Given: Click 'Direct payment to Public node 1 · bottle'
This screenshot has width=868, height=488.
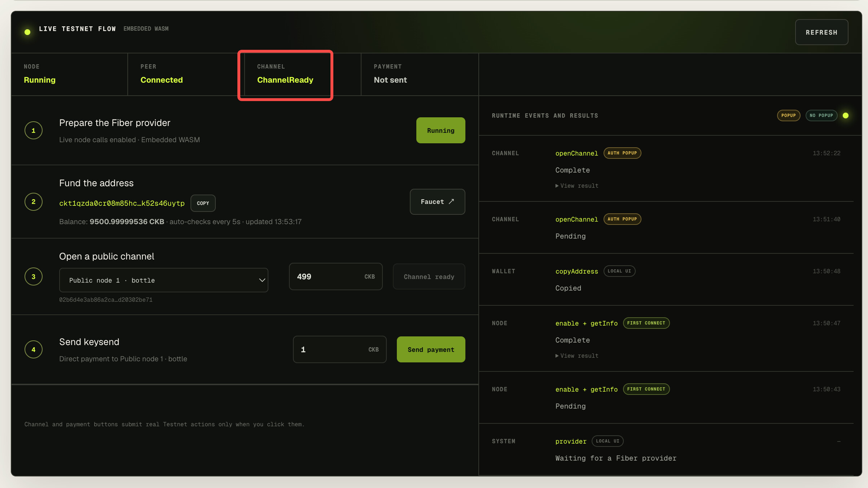Looking at the screenshot, I should [123, 359].
